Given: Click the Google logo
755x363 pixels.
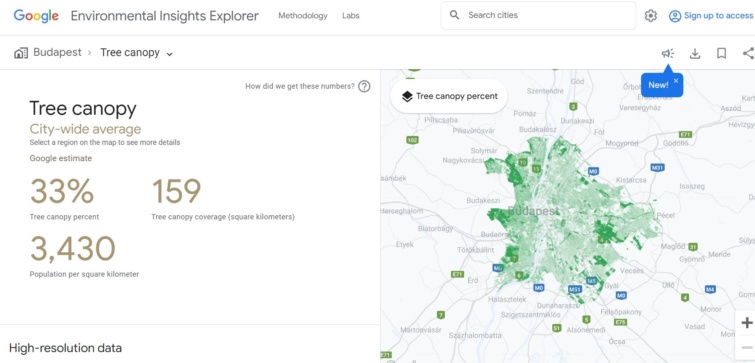Looking at the screenshot, I should [x=36, y=16].
